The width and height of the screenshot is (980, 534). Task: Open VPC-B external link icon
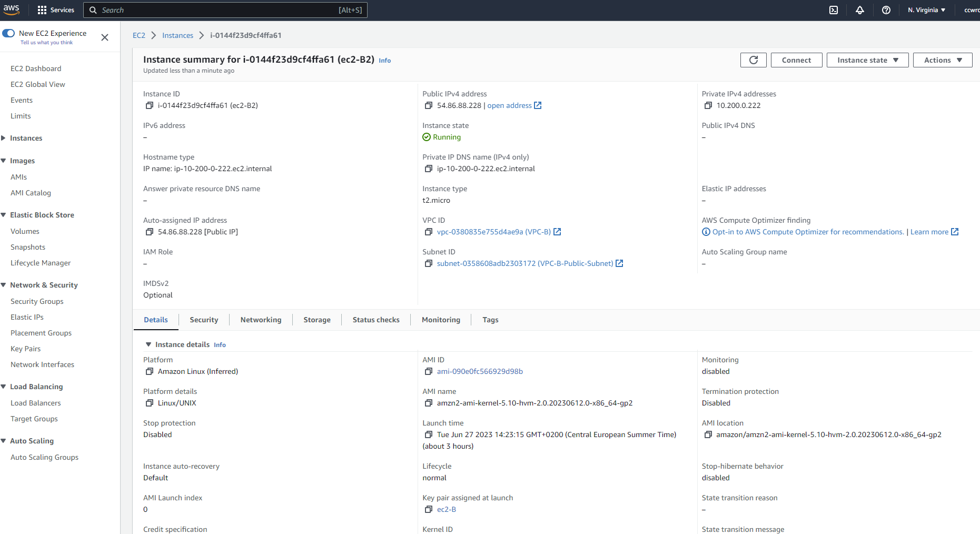tap(557, 232)
